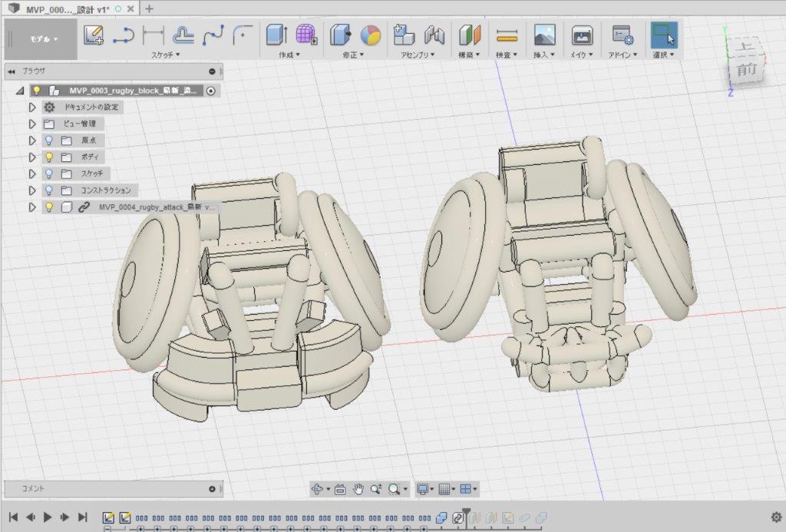Activate the Select cursor tool
The height and width of the screenshot is (532, 786).
[x=664, y=35]
